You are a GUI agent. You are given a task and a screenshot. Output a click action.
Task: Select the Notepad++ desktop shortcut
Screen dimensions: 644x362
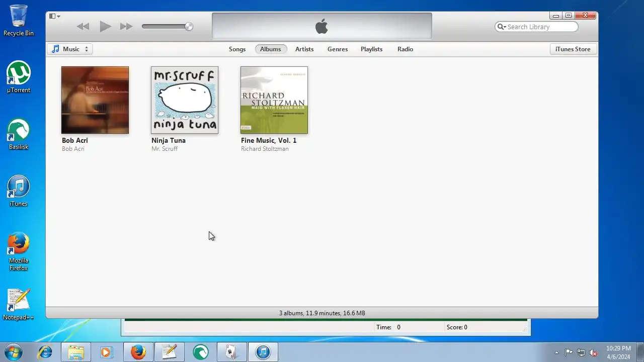coord(19,305)
